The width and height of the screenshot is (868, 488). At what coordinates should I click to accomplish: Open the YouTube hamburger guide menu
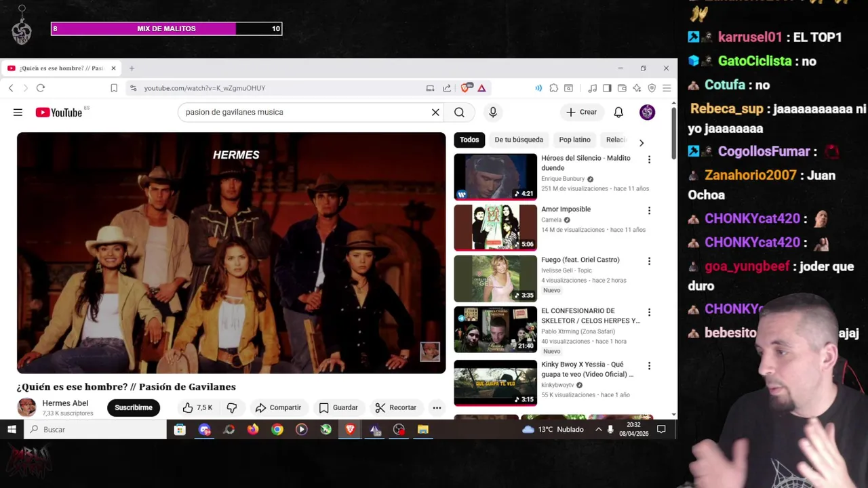(18, 113)
